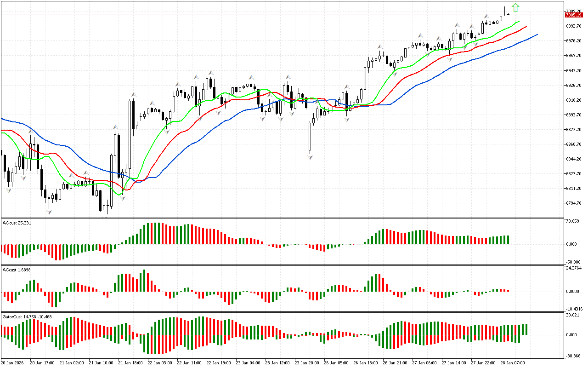588x368 pixels.
Task: Click the 6926.70 price scale label
Action: click(573, 85)
